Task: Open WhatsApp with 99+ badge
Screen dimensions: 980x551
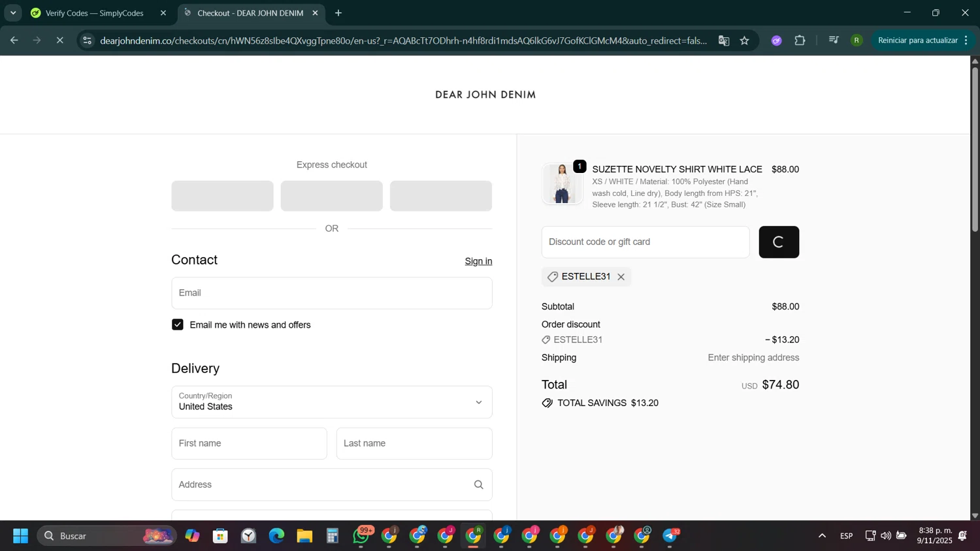Action: tap(361, 536)
